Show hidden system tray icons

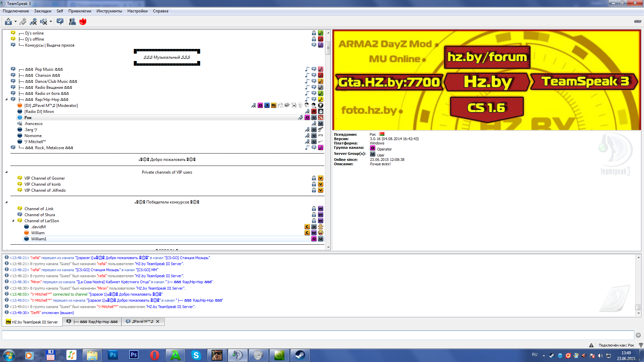[544, 356]
